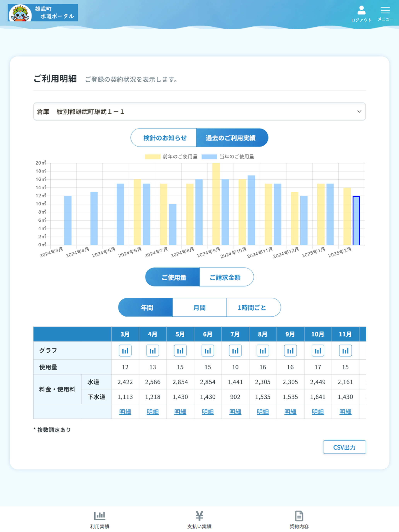The width and height of the screenshot is (399, 532).
Task: Switch to 検針のお知らせ tab
Action: [x=164, y=138]
